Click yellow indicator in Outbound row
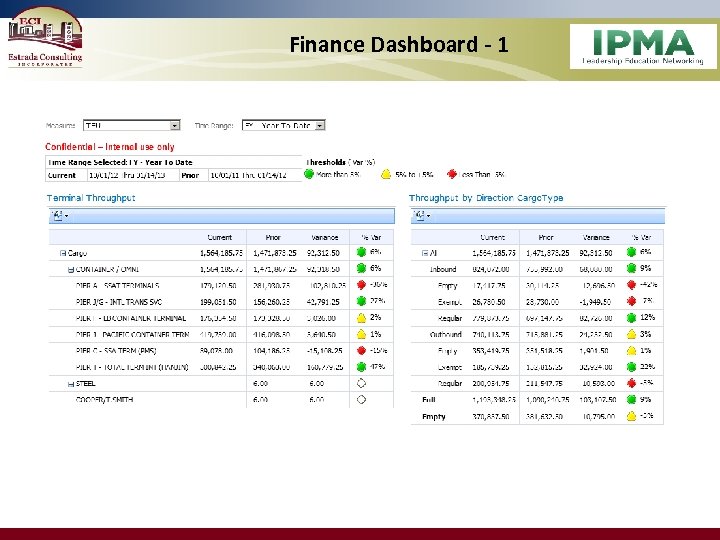The width and height of the screenshot is (720, 540). point(631,334)
